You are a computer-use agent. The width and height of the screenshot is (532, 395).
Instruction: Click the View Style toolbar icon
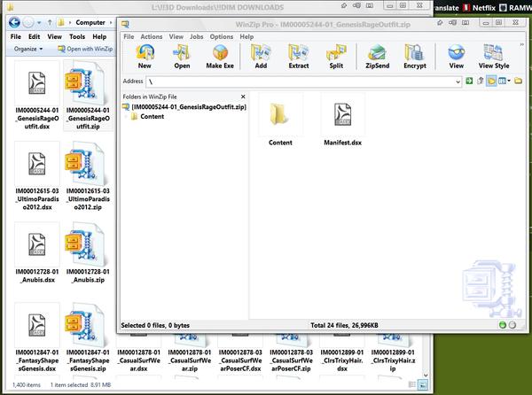coord(494,57)
